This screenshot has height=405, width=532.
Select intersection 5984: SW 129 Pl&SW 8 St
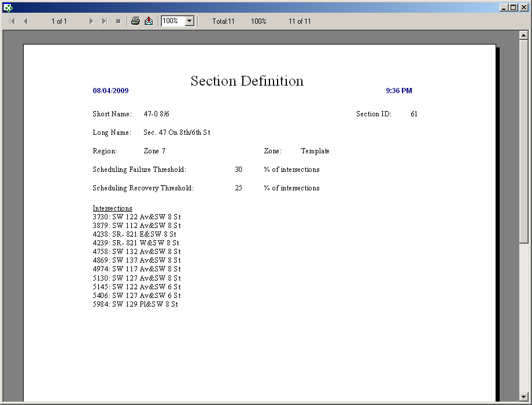click(x=135, y=304)
